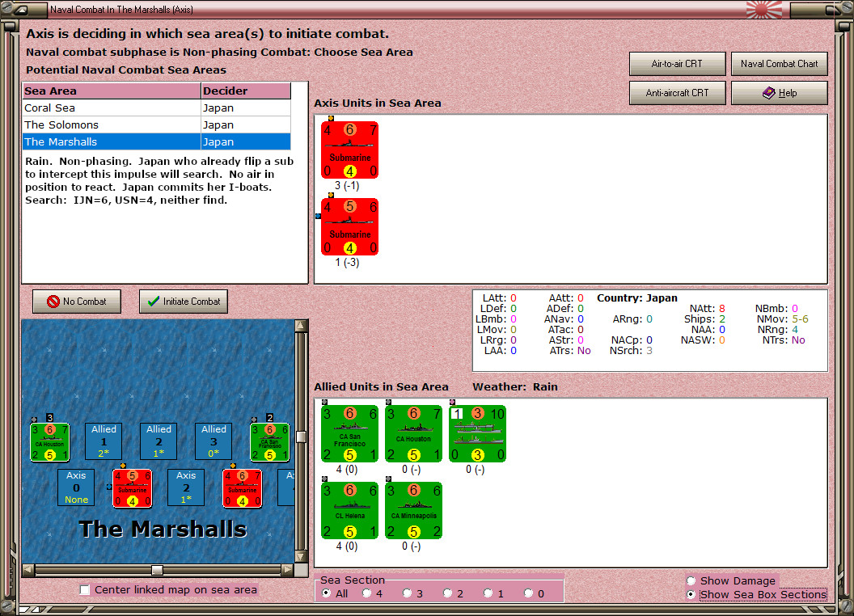Image resolution: width=854 pixels, height=616 pixels.
Task: Open the Naval Combat Chart
Action: (779, 64)
